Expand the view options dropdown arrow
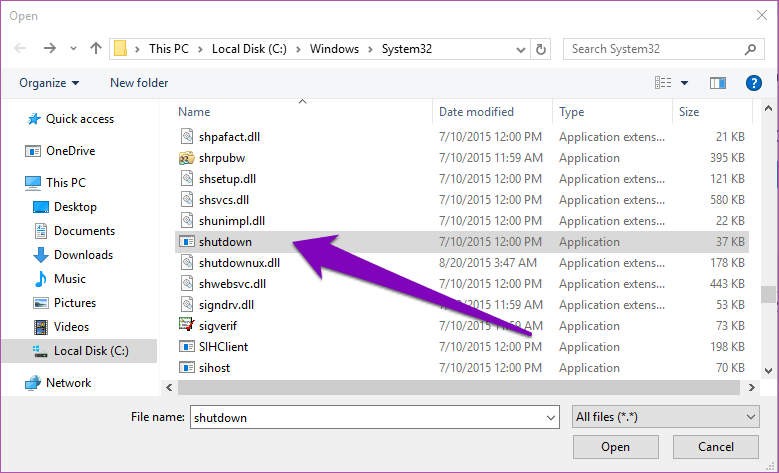The width and height of the screenshot is (779, 473). coord(685,83)
